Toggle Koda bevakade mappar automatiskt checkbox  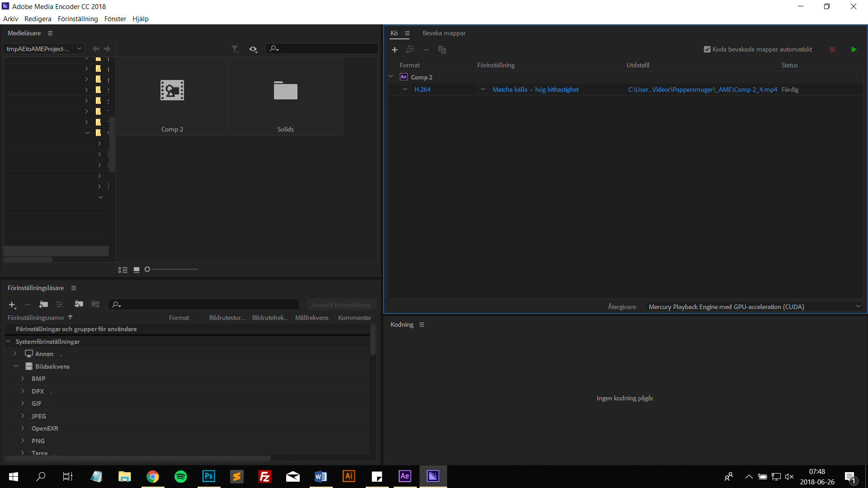[x=707, y=50]
